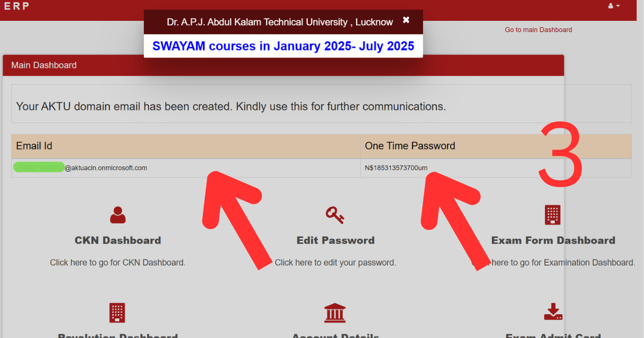Click the Revaluation Dashboard building icon
The width and height of the screenshot is (644, 338).
117,313
